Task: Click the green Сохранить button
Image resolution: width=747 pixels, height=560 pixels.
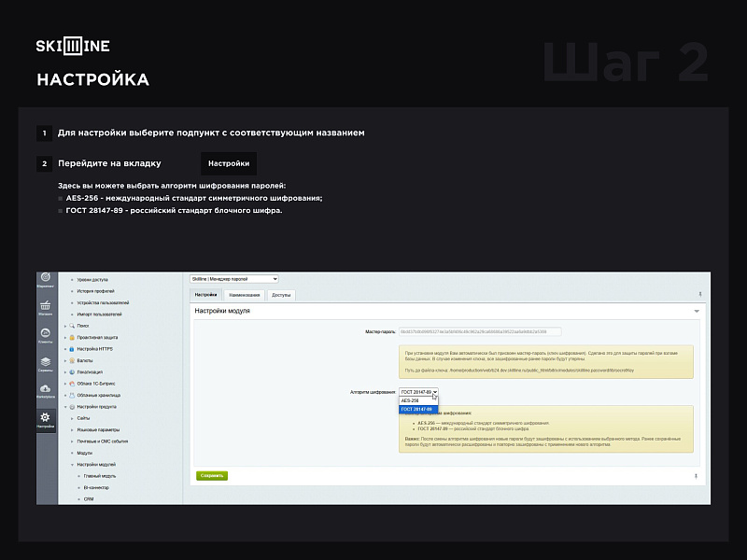Action: (212, 475)
